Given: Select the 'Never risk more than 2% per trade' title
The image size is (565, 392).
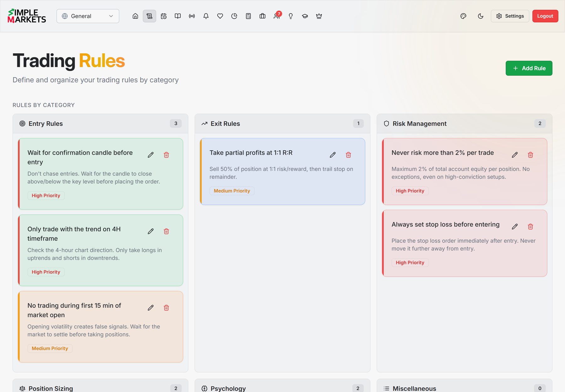Looking at the screenshot, I should coord(443,153).
